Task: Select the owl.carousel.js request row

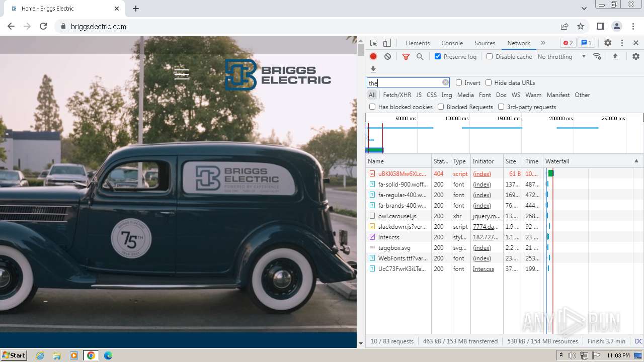Action: point(504,216)
